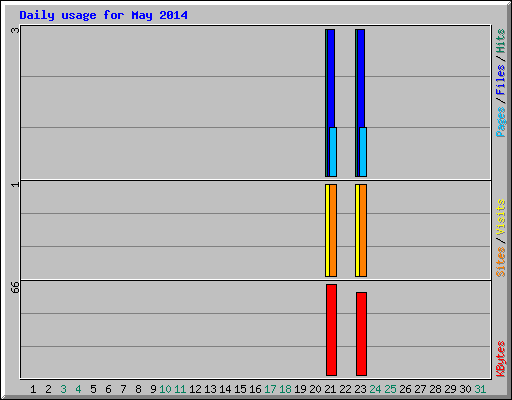This screenshot has height=400, width=512.
Task: Click the red KBytes bar for day 21
Action: pos(331,330)
